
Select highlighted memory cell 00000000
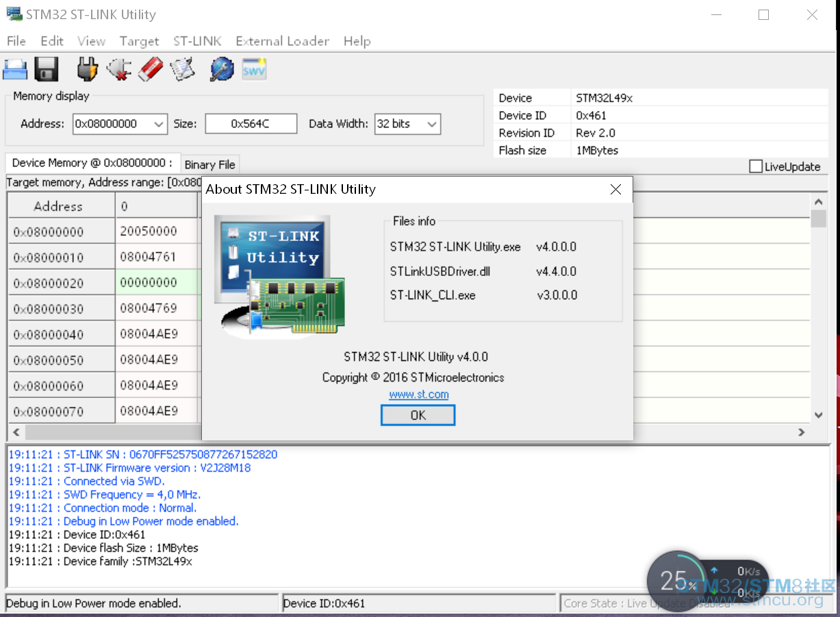point(157,282)
